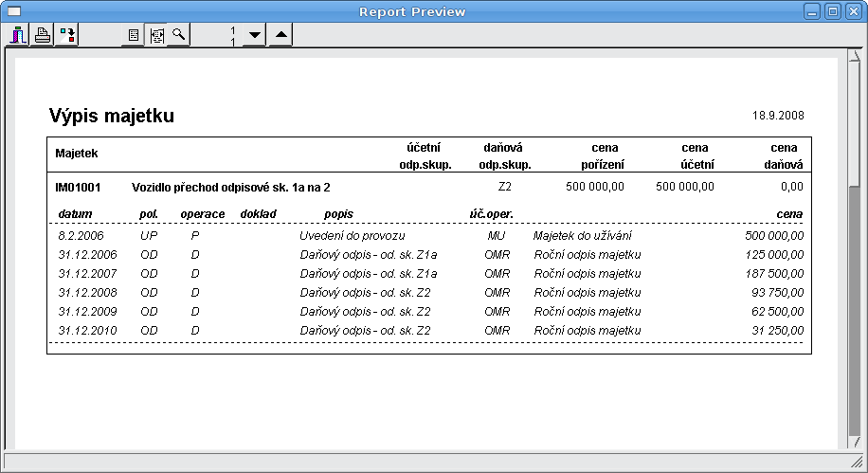868x473 pixels.
Task: Close the Report Preview window
Action: pos(852,11)
